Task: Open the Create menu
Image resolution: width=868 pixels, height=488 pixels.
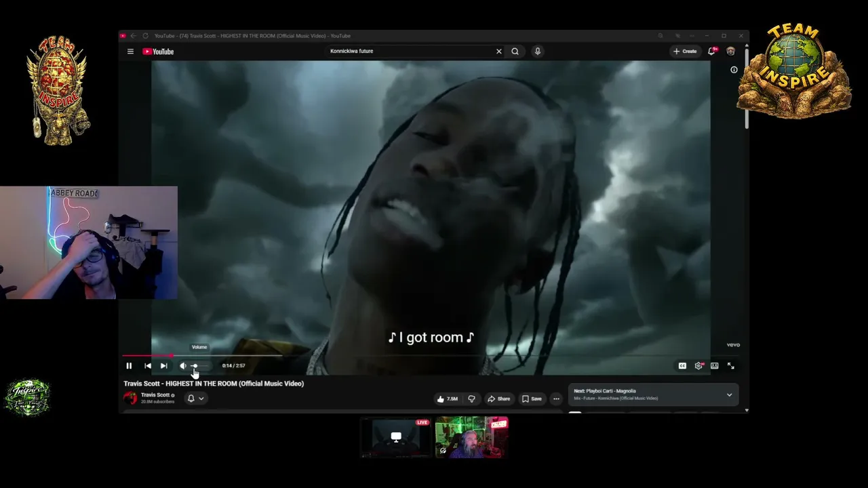Action: [x=685, y=52]
